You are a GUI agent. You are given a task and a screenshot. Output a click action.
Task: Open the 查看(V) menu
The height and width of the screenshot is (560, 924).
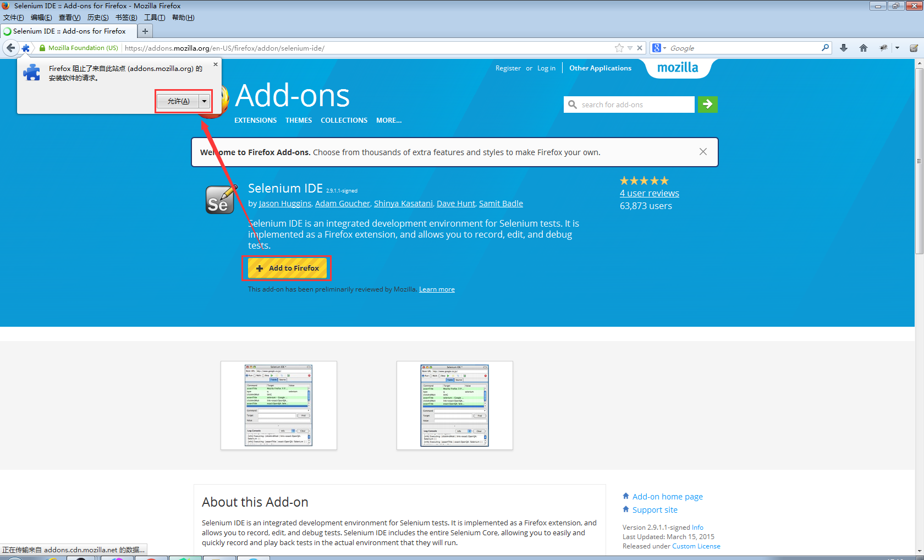[x=69, y=18]
